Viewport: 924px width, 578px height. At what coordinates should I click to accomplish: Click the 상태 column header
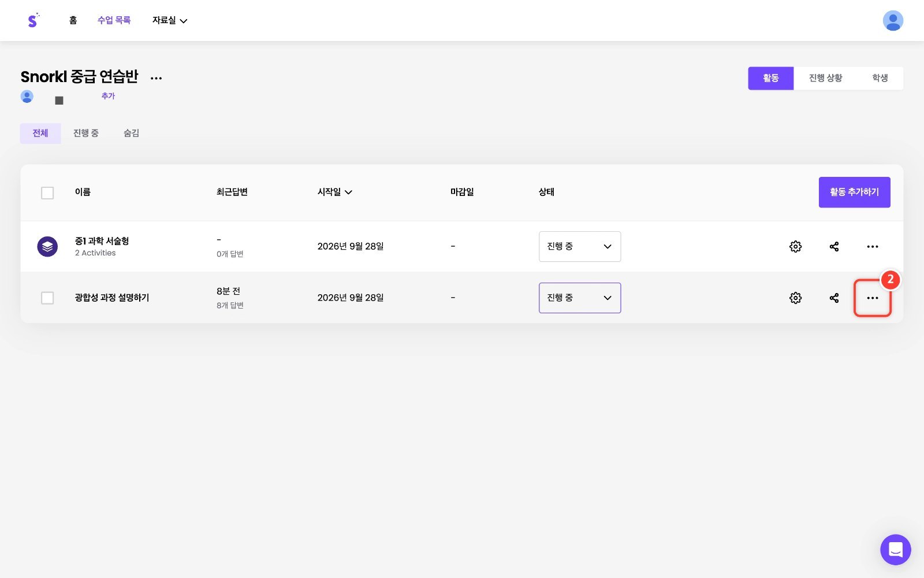pyautogui.click(x=546, y=192)
